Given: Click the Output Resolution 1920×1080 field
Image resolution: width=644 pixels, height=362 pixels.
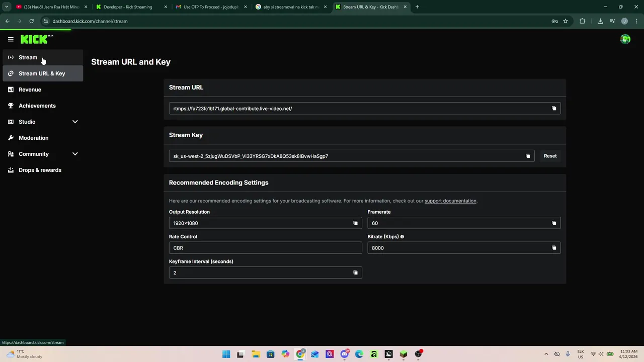Looking at the screenshot, I should point(266,223).
